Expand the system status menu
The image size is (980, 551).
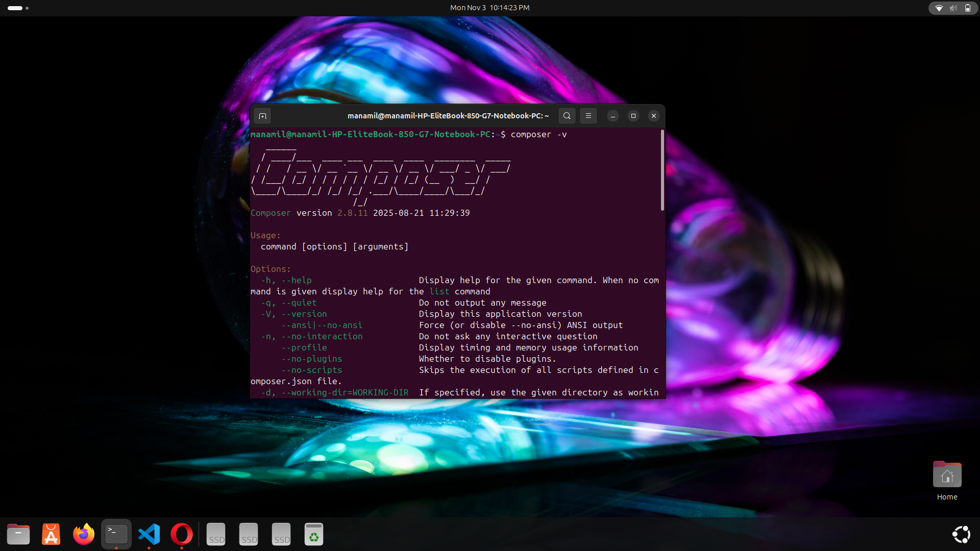pos(952,8)
